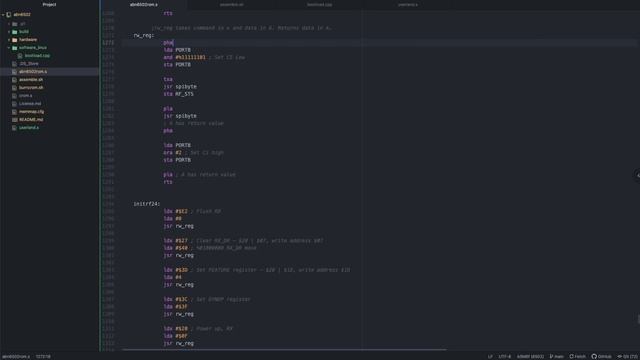
Task: Click the Project panel header
Action: click(x=49, y=4)
